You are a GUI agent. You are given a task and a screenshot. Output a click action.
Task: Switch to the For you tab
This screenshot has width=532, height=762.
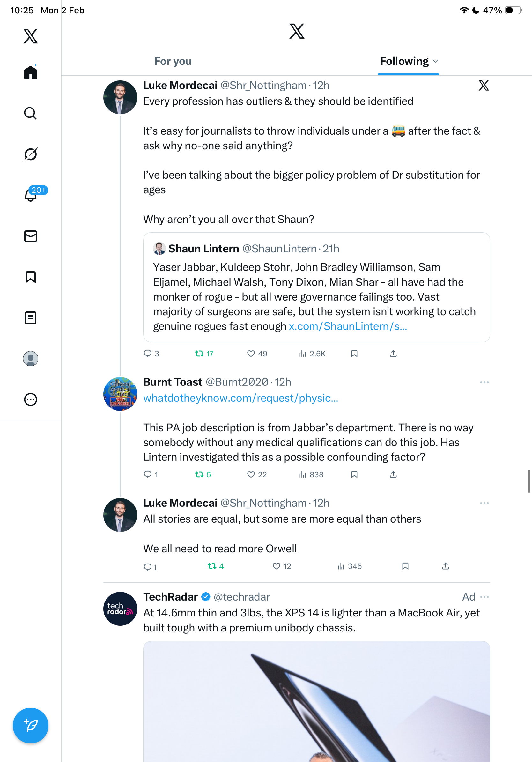173,61
